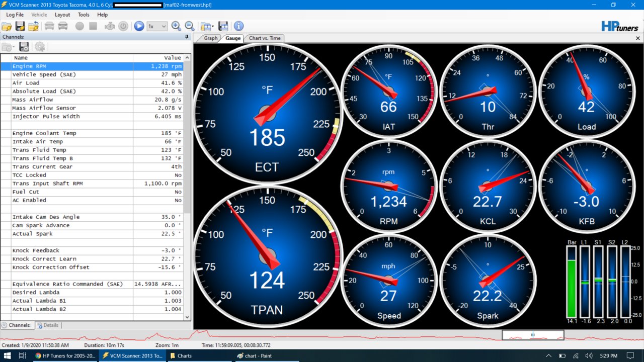Toggle the Channels panel pin icon

pyautogui.click(x=187, y=37)
